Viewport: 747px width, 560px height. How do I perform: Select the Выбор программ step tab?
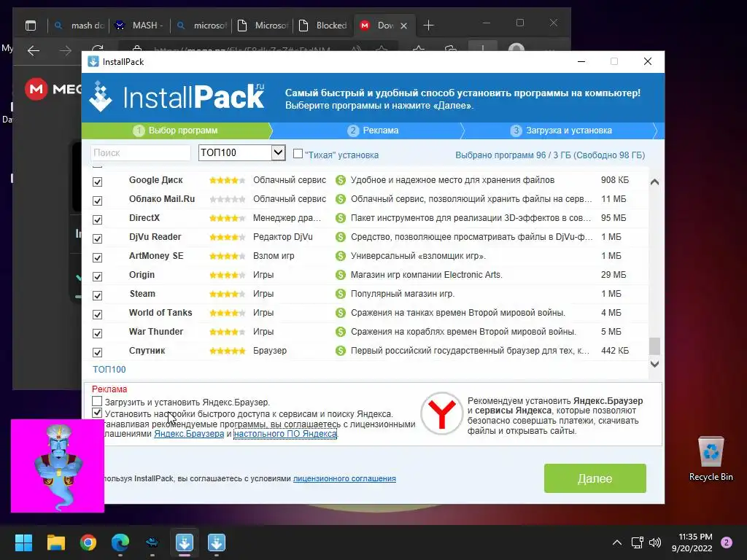click(x=177, y=131)
